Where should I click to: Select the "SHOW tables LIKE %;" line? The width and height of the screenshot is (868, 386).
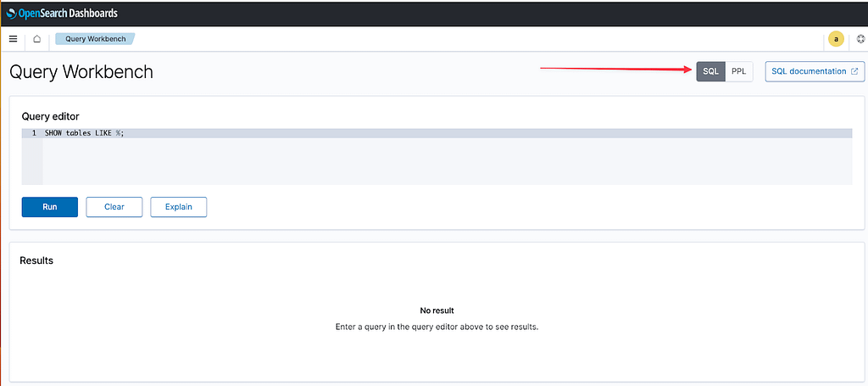[84, 133]
